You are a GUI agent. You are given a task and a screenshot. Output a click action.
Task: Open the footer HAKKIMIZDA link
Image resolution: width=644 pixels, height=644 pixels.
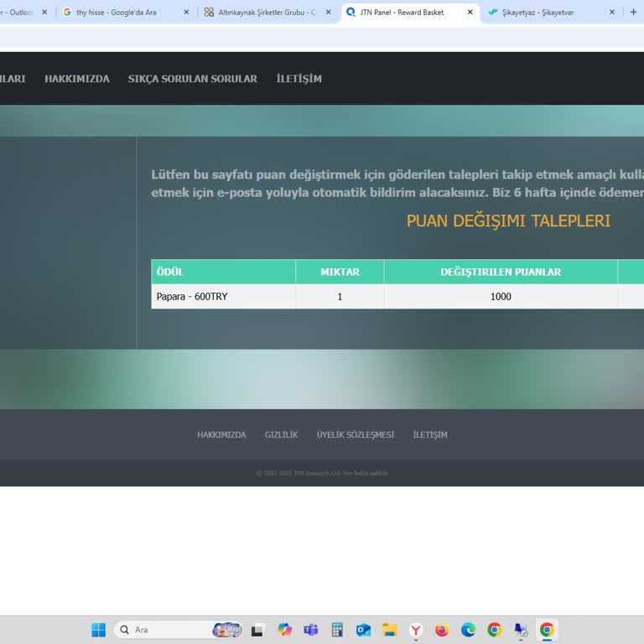coord(221,434)
